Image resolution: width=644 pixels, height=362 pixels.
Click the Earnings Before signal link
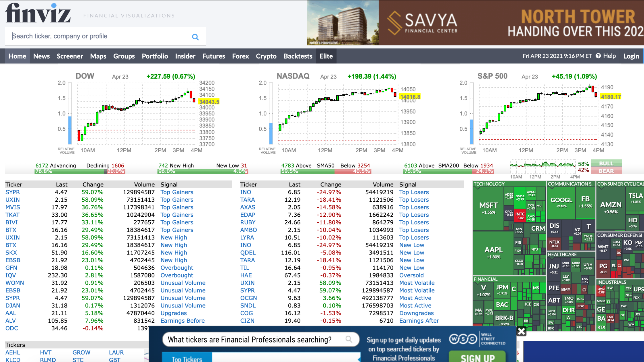(183, 321)
